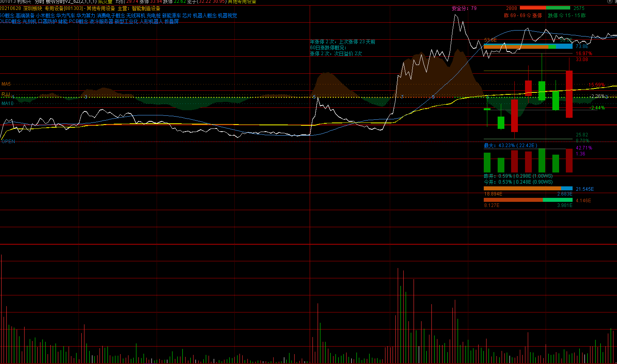Click the 深圳板块 region label

click(x=33, y=8)
